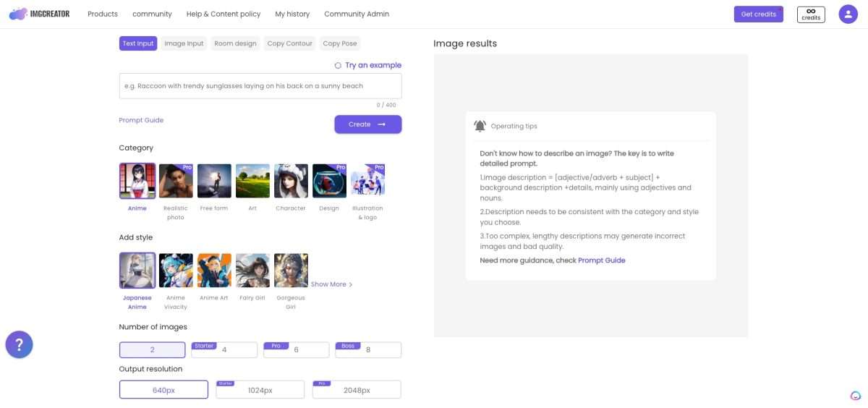Viewport: 868px width, 408px height.
Task: Click the chat widget icon at bottom right
Action: pos(855,396)
